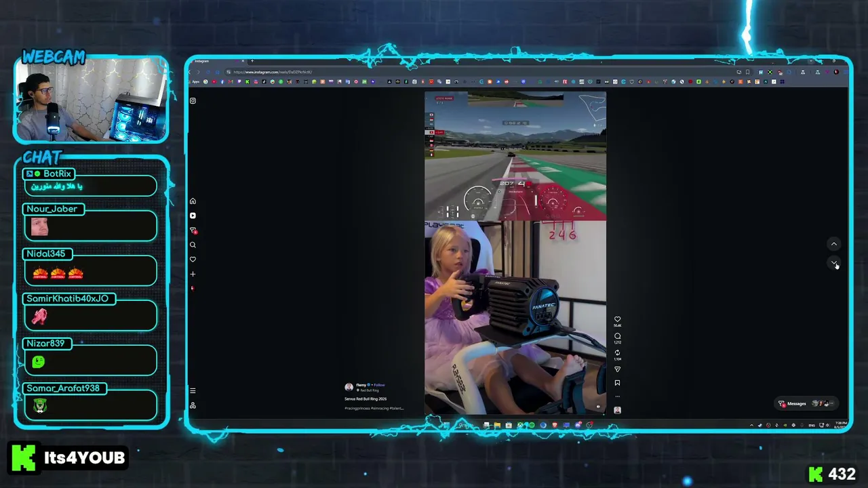The height and width of the screenshot is (488, 868).
Task: Click the viewer count 432
Action: pos(842,474)
